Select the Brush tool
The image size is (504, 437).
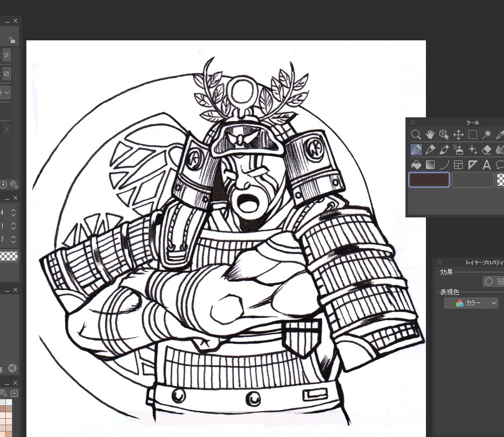pos(444,150)
